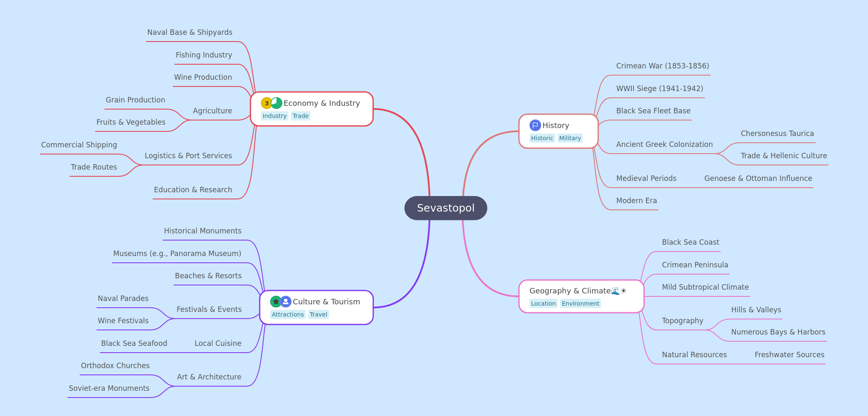Select the Environment tag label
Viewport: 868px width, 416px height.
point(580,303)
